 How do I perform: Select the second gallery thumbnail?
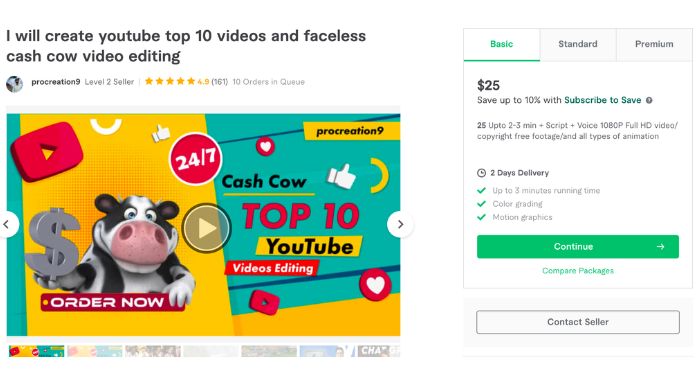pos(95,351)
